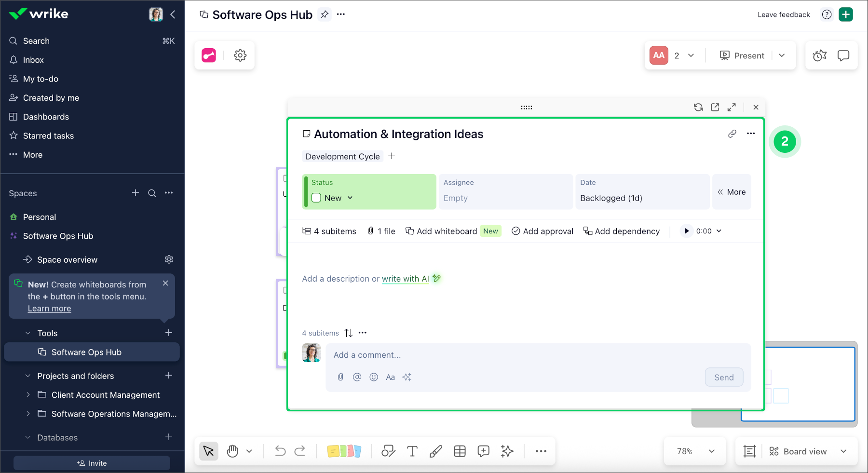Select the text tool in the toolbar

[412, 451]
